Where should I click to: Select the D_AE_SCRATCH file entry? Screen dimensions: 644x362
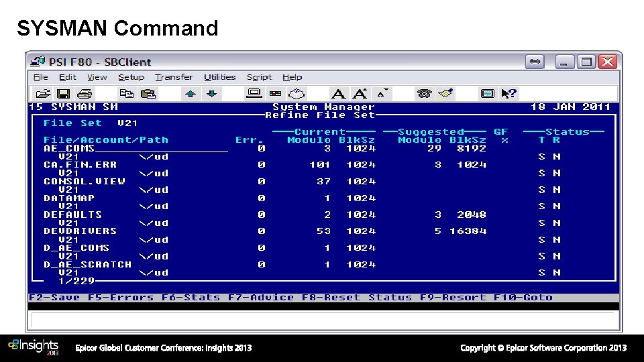[87, 264]
